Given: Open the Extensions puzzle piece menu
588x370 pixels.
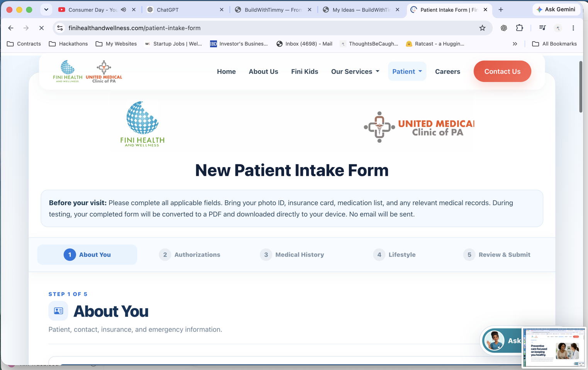Looking at the screenshot, I should [x=520, y=28].
